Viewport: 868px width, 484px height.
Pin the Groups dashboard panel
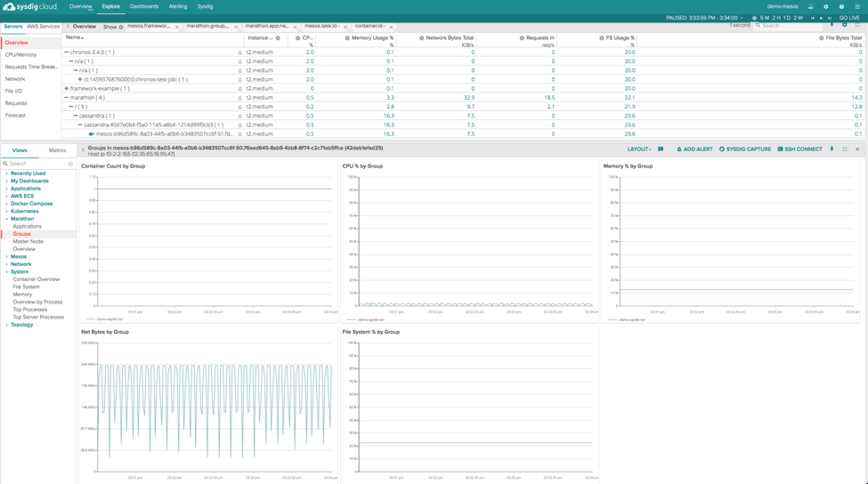(x=831, y=149)
